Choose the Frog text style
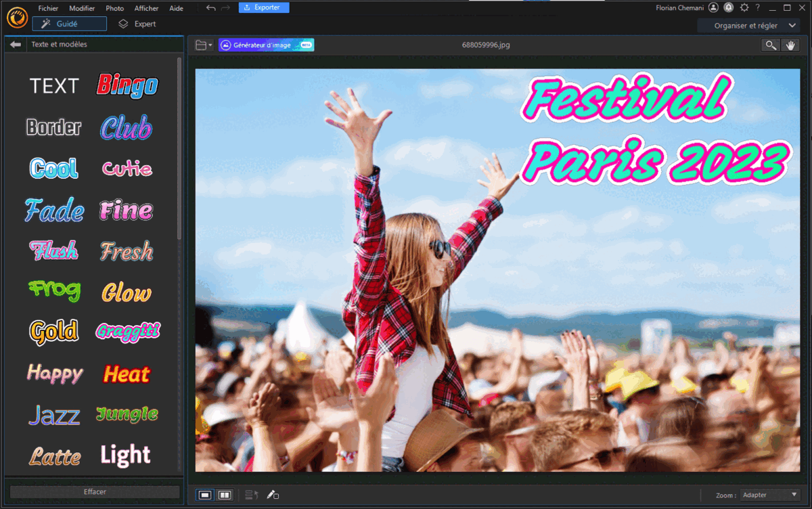The height and width of the screenshot is (509, 812). point(54,291)
